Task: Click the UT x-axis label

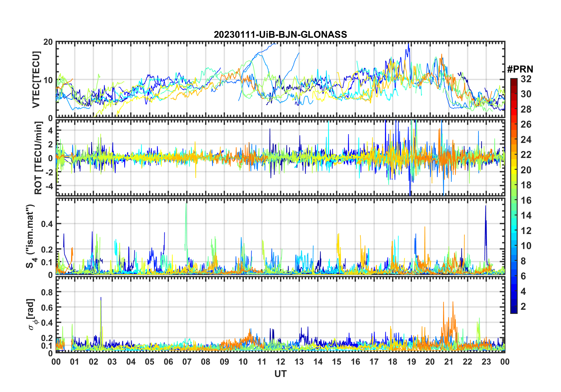Action: (x=280, y=374)
